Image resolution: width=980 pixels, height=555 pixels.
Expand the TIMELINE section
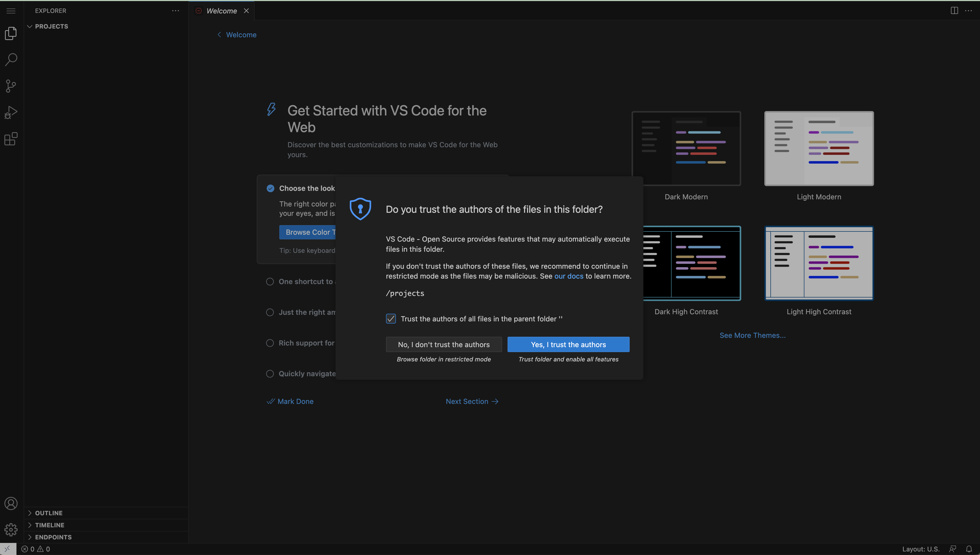pyautogui.click(x=49, y=525)
